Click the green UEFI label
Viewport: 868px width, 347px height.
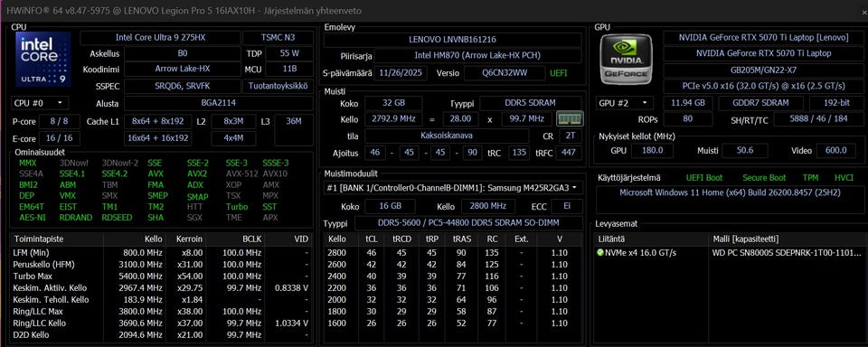559,73
